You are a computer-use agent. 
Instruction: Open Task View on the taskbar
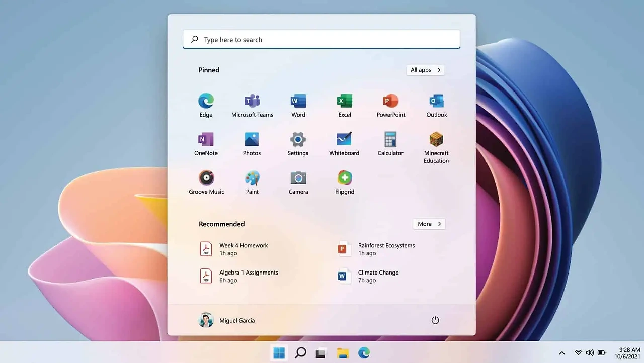[321, 353]
